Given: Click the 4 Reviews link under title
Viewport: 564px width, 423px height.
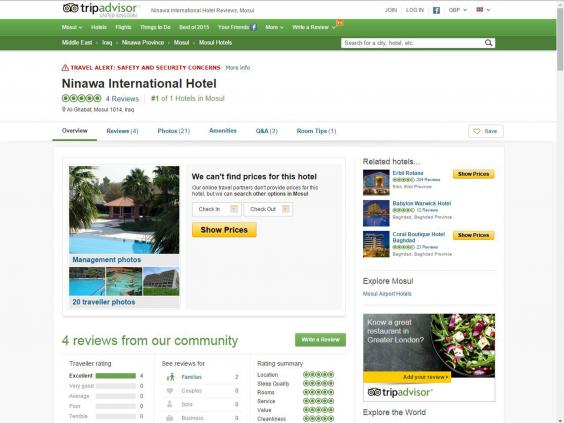Looking at the screenshot, I should [x=122, y=99].
